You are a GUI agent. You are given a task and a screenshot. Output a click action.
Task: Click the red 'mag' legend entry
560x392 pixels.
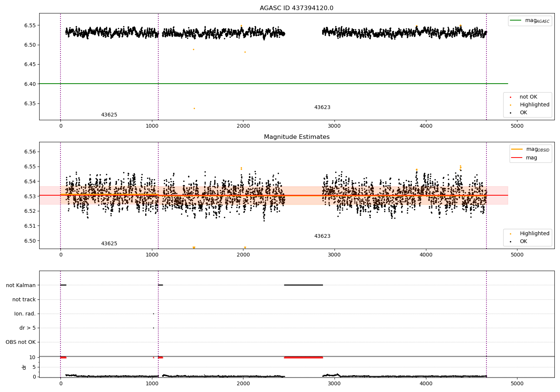pos(525,158)
